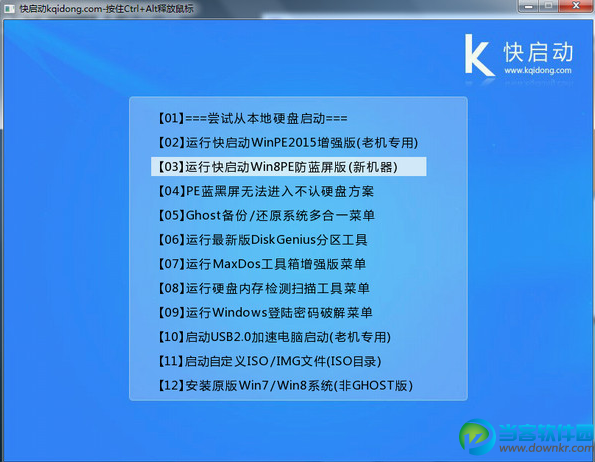Open 09 Windows login password crack menu

(x=265, y=313)
